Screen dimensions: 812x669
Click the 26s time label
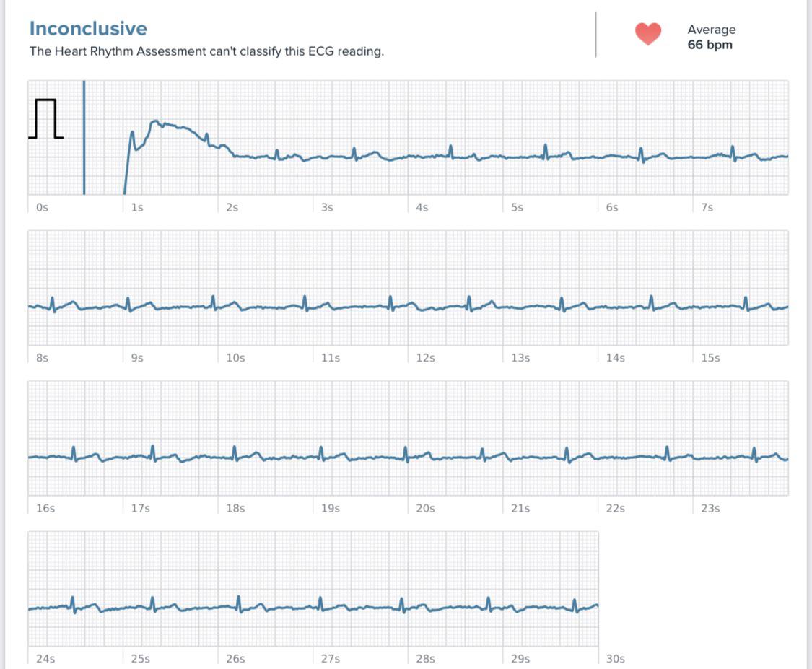(235, 659)
